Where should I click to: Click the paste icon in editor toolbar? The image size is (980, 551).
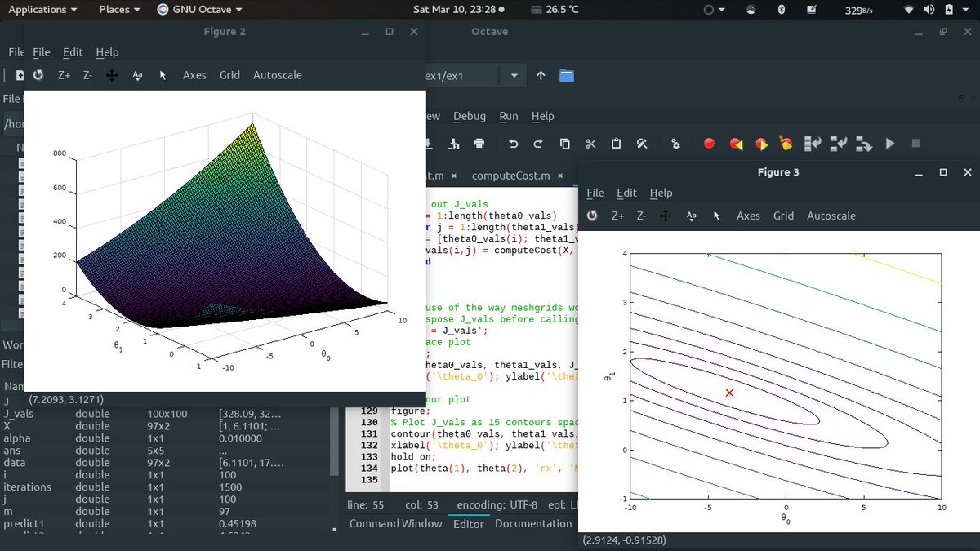[616, 144]
